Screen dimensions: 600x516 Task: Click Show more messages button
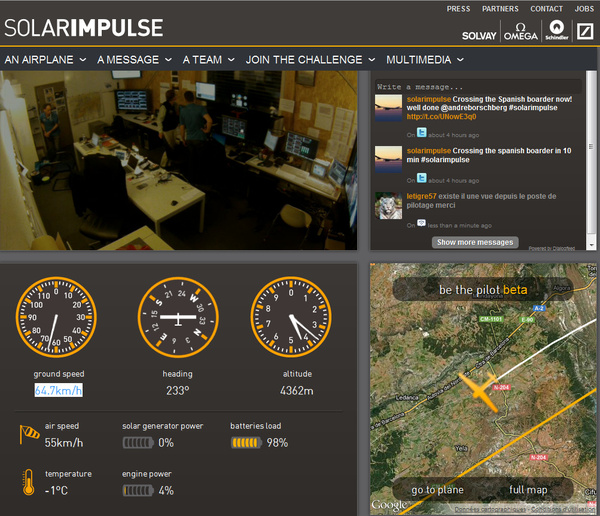[475, 242]
